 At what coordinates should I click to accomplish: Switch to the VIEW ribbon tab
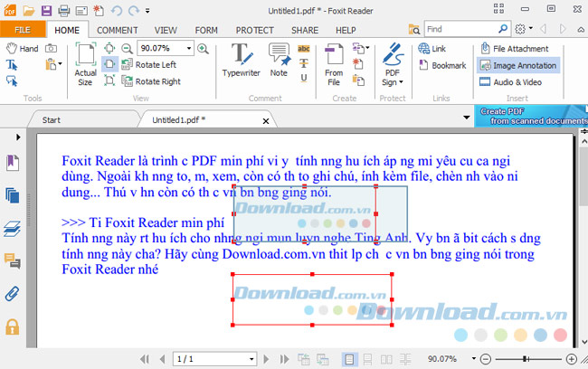pyautogui.click(x=166, y=30)
